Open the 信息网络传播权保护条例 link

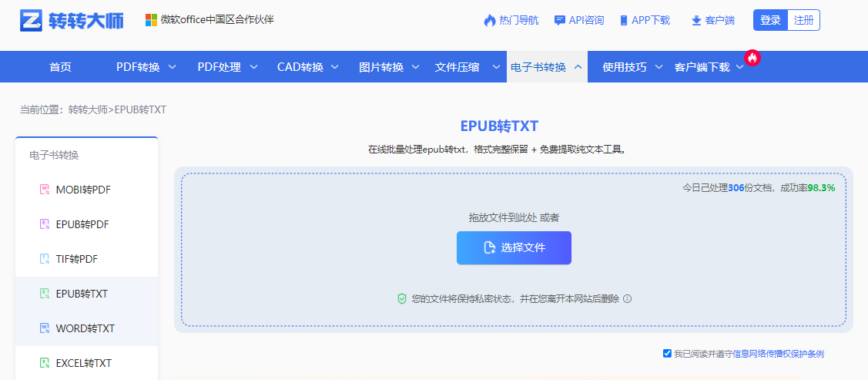pos(779,354)
